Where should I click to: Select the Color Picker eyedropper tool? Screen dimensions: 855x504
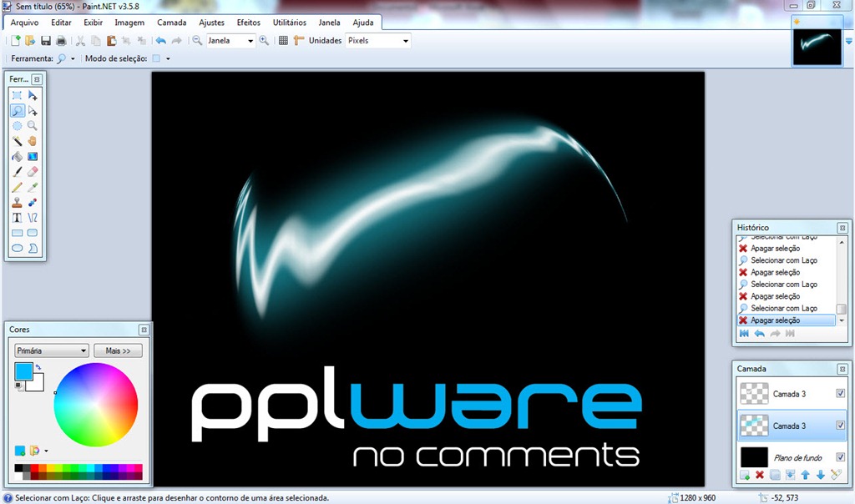pos(33,187)
